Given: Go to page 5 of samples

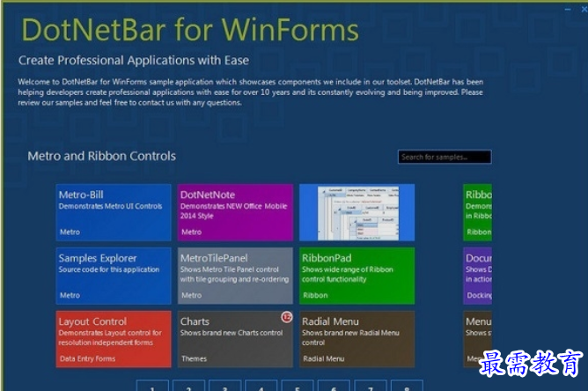Looking at the screenshot, I should click(298, 386).
